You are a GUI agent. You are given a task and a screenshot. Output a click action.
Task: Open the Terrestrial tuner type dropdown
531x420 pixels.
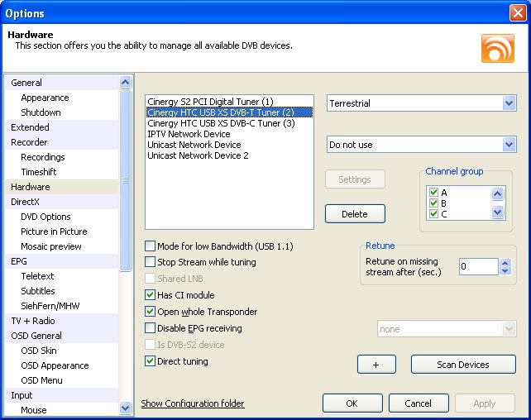tap(509, 103)
